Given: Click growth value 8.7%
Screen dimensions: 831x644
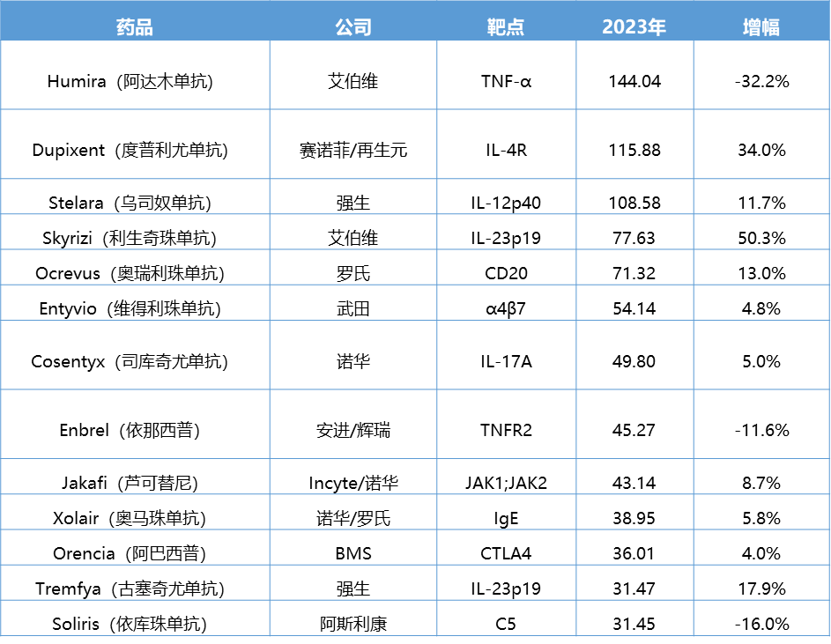Looking at the screenshot, I should tap(761, 483).
